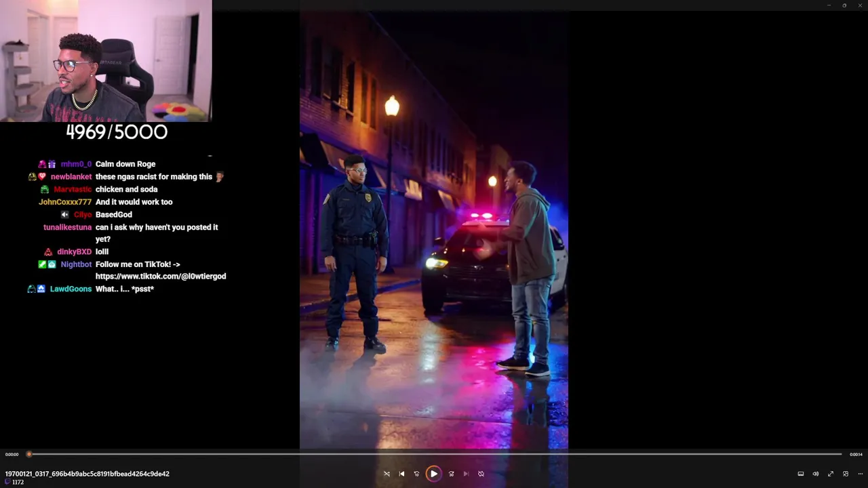Click the 'What.. i... *psst*' message
The height and width of the screenshot is (488, 868).
click(x=125, y=289)
